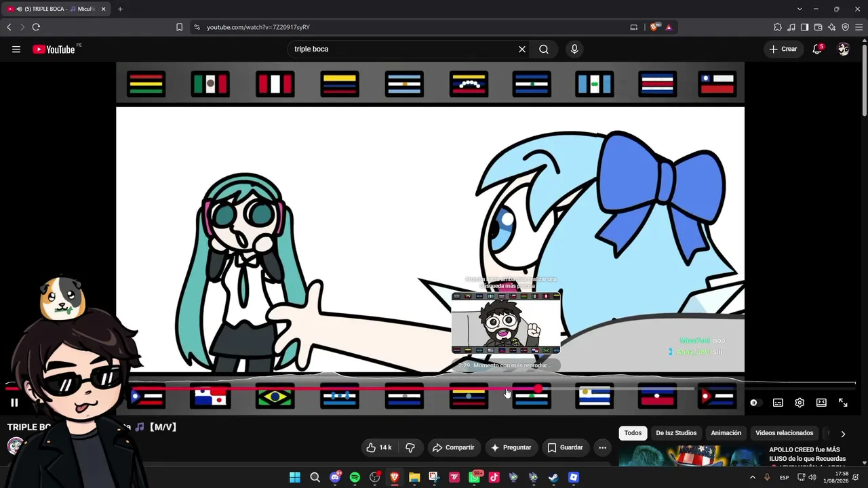Screen dimensions: 868x488
Task: Bookmark this page
Action: tap(179, 27)
